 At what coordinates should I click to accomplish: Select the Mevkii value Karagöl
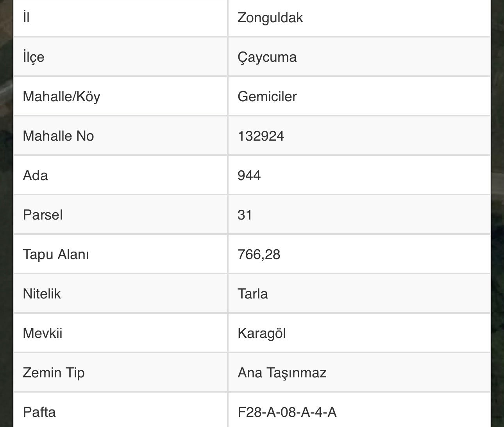(x=262, y=334)
